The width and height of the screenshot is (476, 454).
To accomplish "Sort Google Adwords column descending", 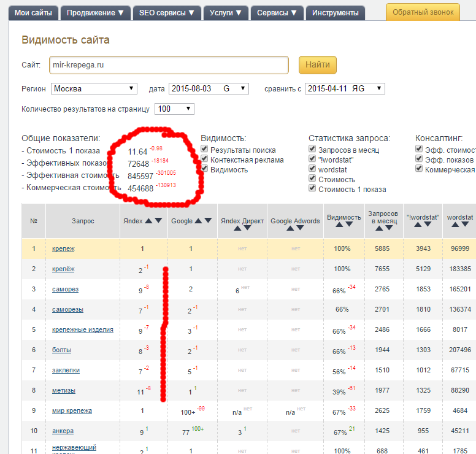I will coord(301,228).
